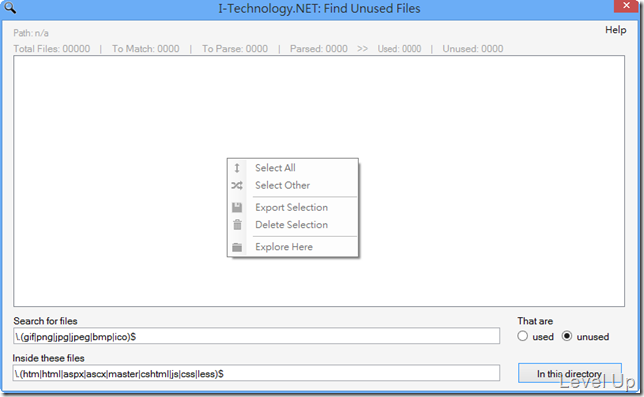The image size is (644, 397).
Task: Click the Export Selection floppy disk icon
Action: 237,207
